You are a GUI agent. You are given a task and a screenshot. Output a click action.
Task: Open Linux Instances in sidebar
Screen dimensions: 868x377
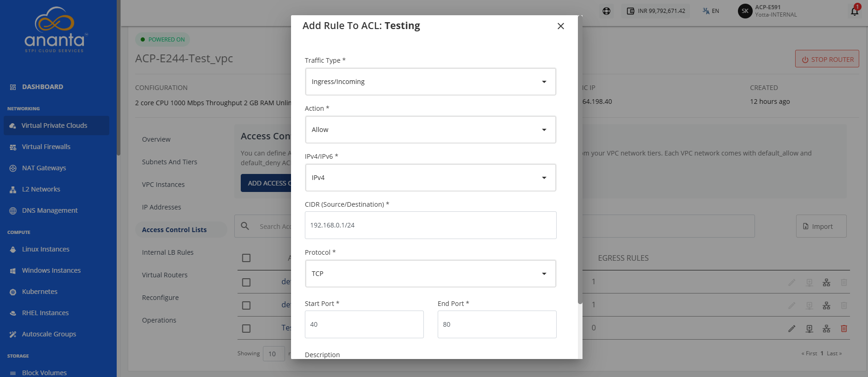(x=46, y=249)
